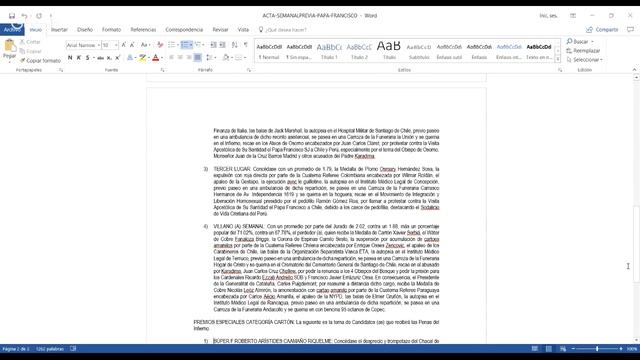Switch to read mode view in status bar
Viewport: 640px width, 360px height.
click(x=535, y=349)
